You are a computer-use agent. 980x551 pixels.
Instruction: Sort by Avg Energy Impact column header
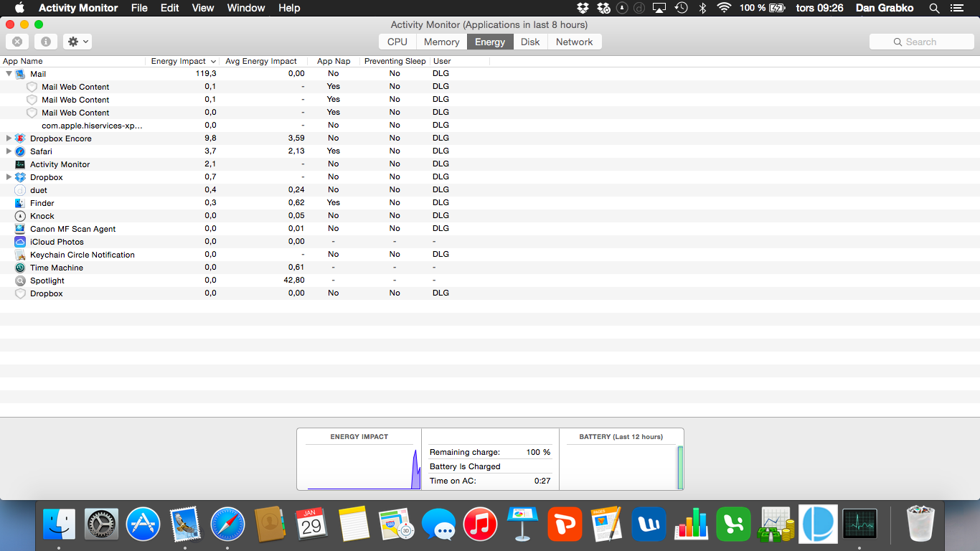(263, 61)
